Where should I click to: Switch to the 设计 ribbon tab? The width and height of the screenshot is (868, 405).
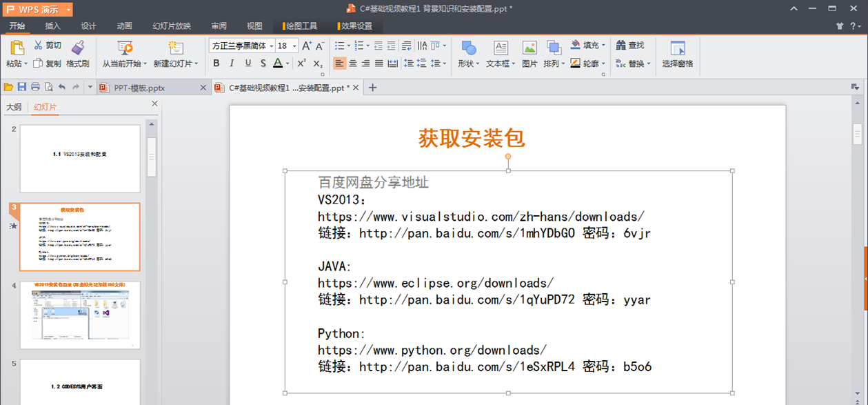(88, 26)
